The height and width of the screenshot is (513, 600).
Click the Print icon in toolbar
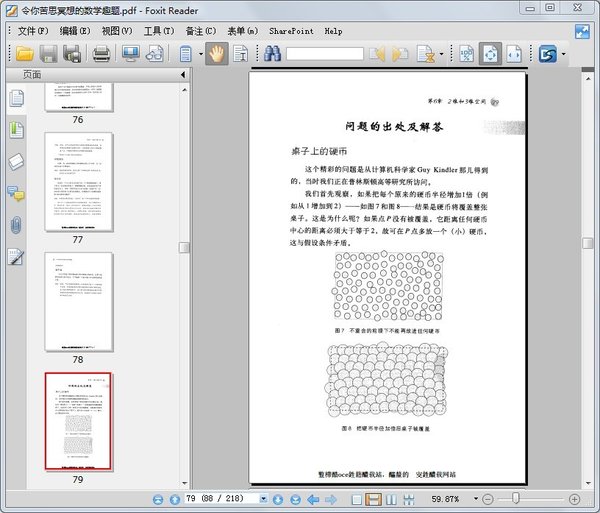102,54
